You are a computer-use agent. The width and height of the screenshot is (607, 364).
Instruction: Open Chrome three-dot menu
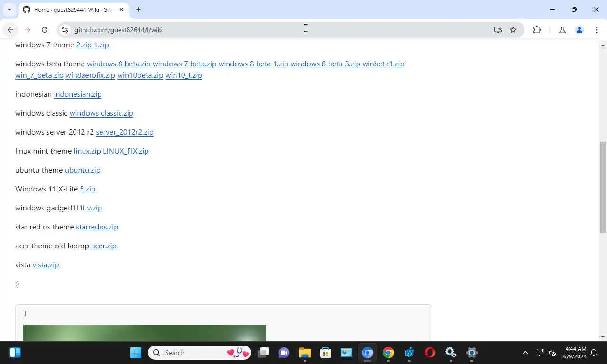pos(597,30)
